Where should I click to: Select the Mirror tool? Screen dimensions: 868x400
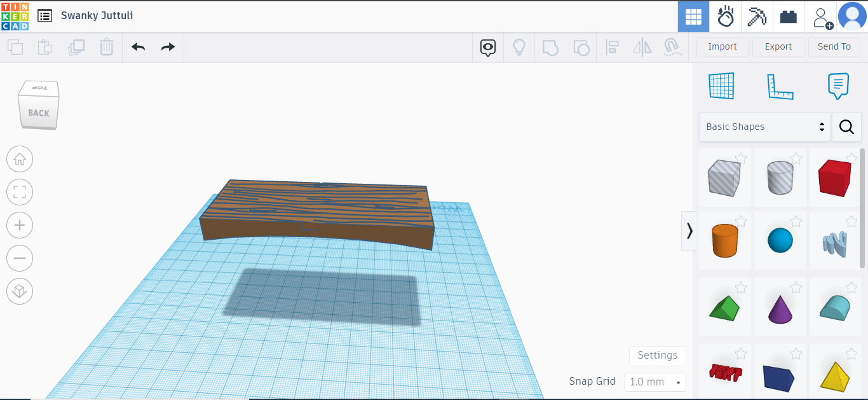(x=642, y=47)
